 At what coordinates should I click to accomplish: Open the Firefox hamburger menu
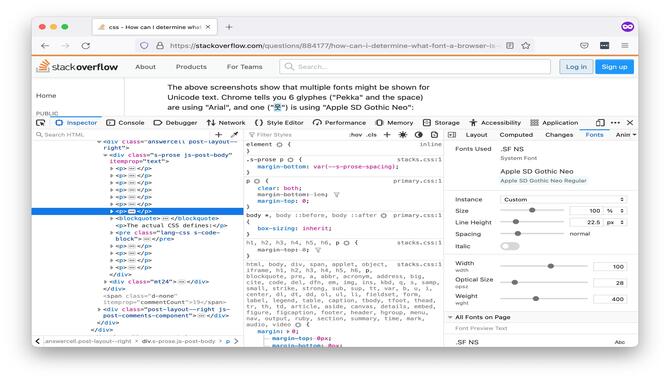tap(625, 46)
